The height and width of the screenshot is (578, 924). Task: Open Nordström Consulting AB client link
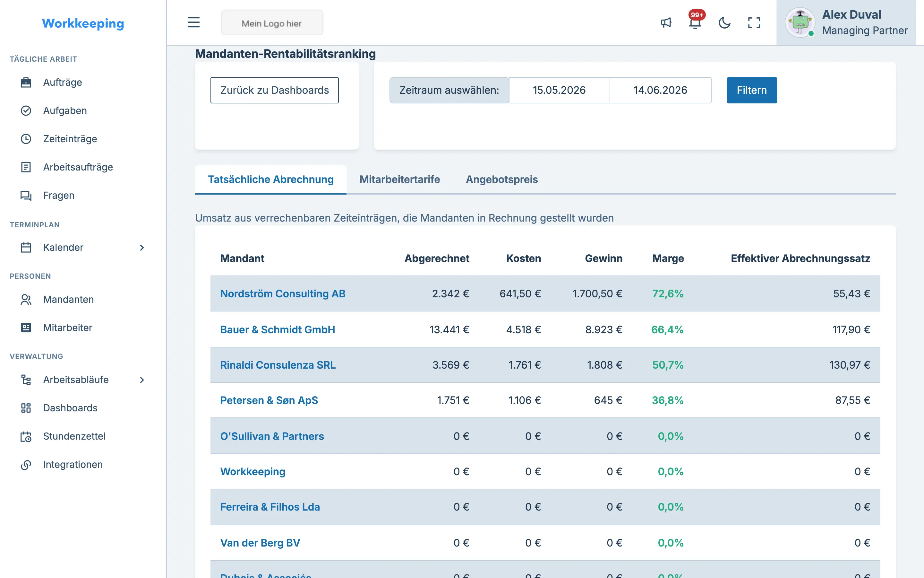tap(283, 293)
